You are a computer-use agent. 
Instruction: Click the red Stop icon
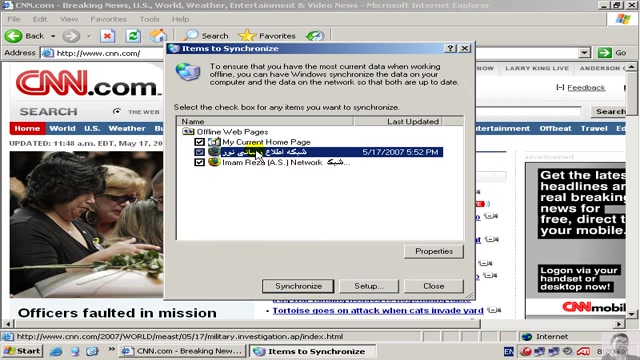tap(107, 36)
